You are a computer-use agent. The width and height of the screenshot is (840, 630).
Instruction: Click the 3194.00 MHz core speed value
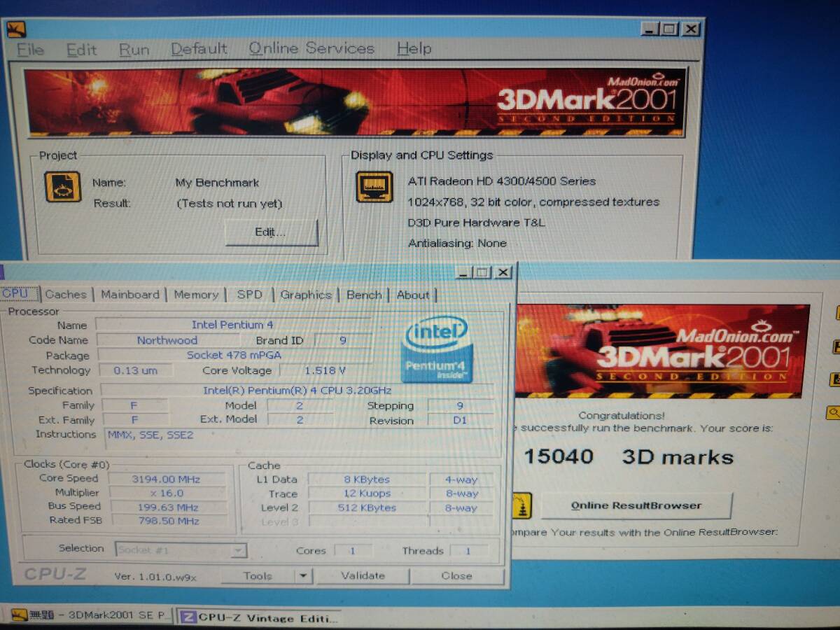pyautogui.click(x=166, y=479)
